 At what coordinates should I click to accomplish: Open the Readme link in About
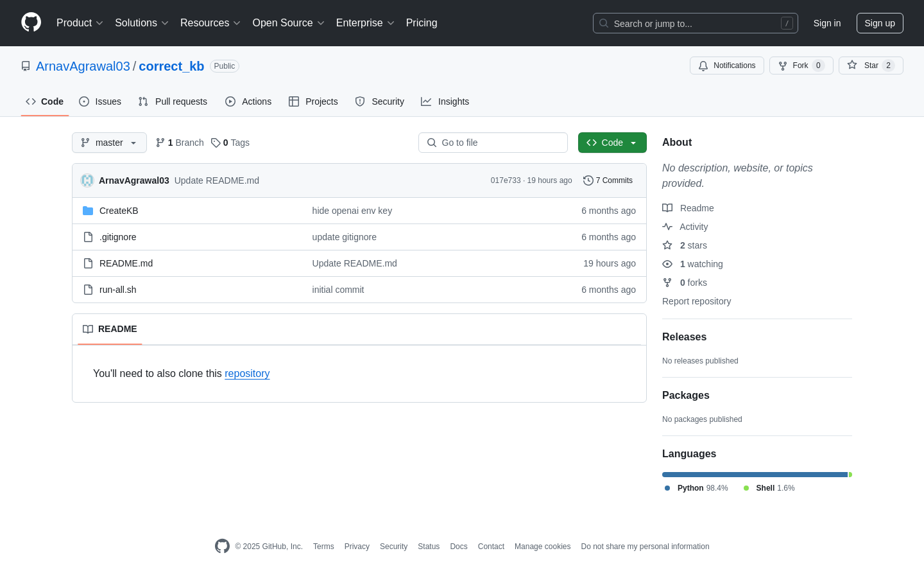pos(689,208)
